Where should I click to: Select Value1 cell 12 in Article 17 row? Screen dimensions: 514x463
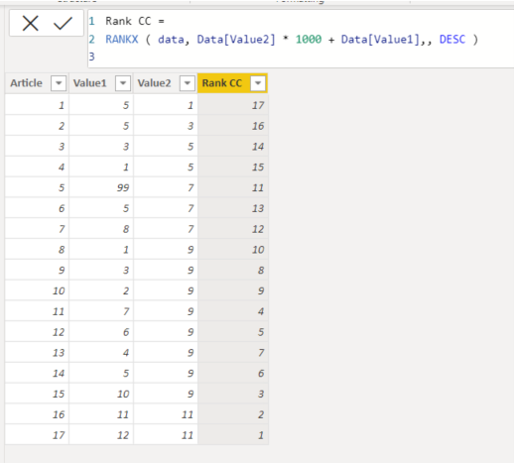[101, 435]
